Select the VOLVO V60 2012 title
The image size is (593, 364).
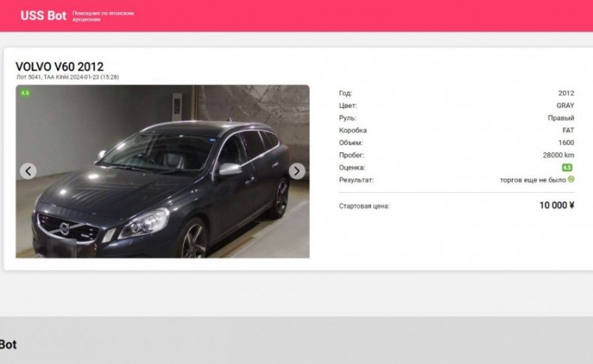pyautogui.click(x=59, y=67)
